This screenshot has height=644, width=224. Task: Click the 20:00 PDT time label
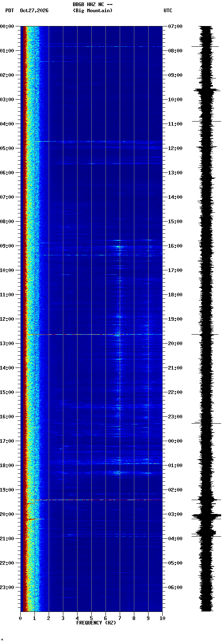(x=7, y=514)
